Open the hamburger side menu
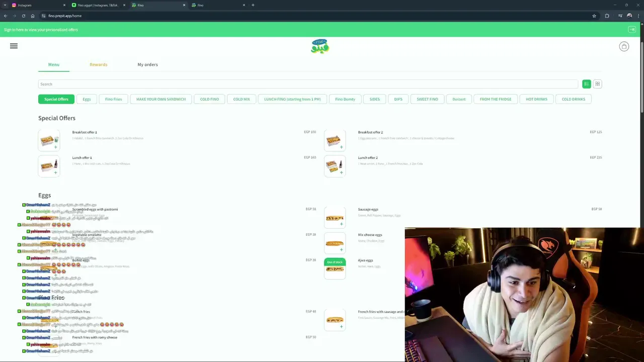 14,46
